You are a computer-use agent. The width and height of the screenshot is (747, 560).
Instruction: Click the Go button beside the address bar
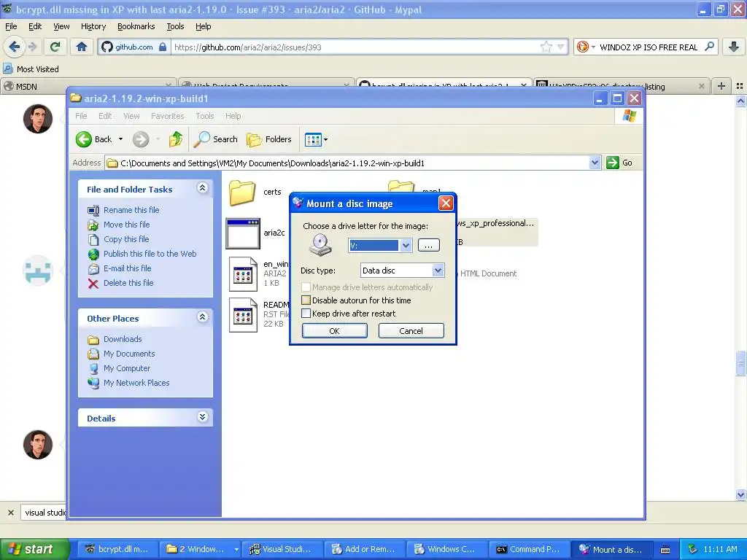coord(619,163)
